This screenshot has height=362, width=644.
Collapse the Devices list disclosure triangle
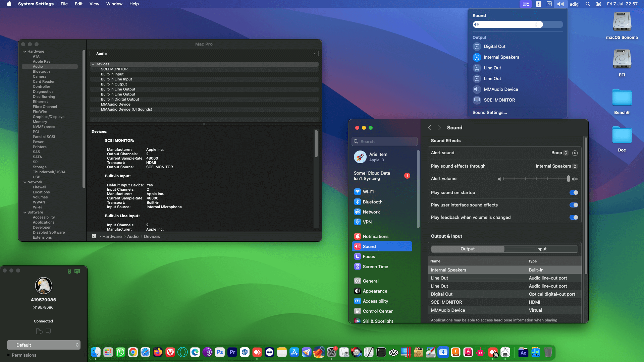pyautogui.click(x=93, y=64)
